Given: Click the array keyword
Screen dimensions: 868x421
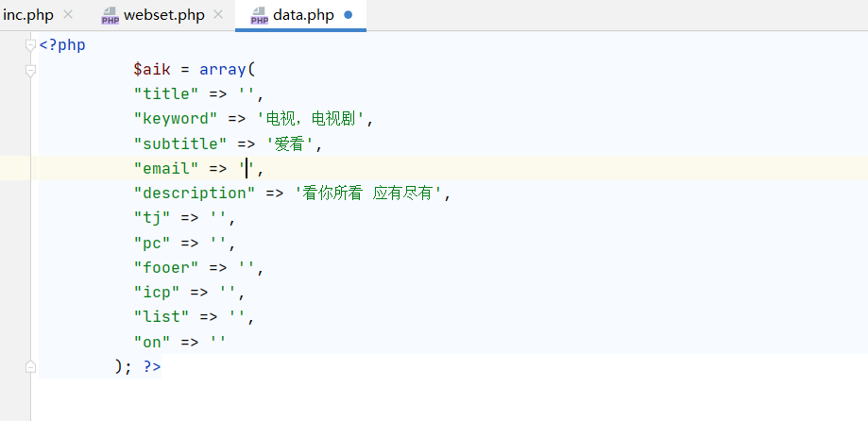Looking at the screenshot, I should coord(223,70).
